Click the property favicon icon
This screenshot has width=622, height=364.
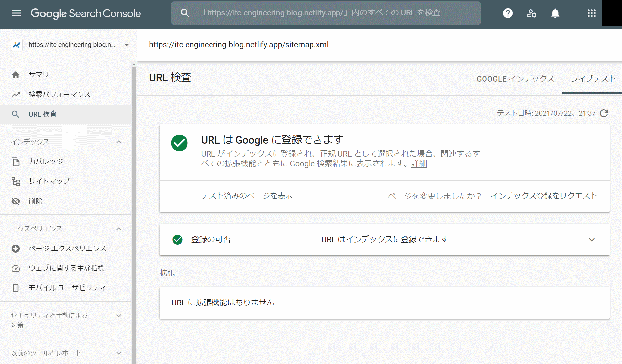point(17,45)
